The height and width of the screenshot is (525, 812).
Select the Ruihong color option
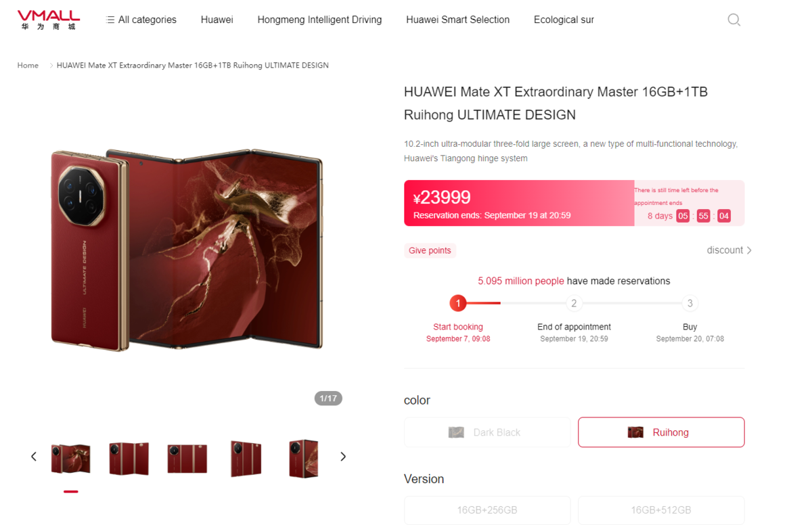(661, 432)
